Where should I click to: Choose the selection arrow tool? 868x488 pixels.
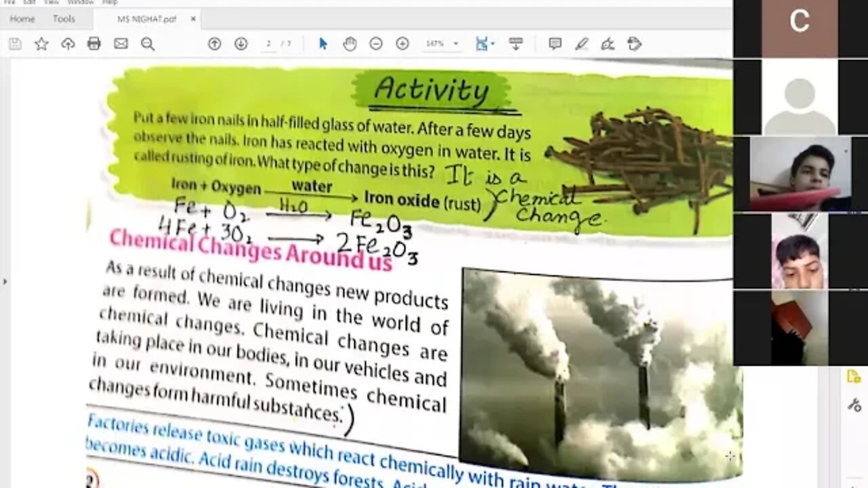323,44
